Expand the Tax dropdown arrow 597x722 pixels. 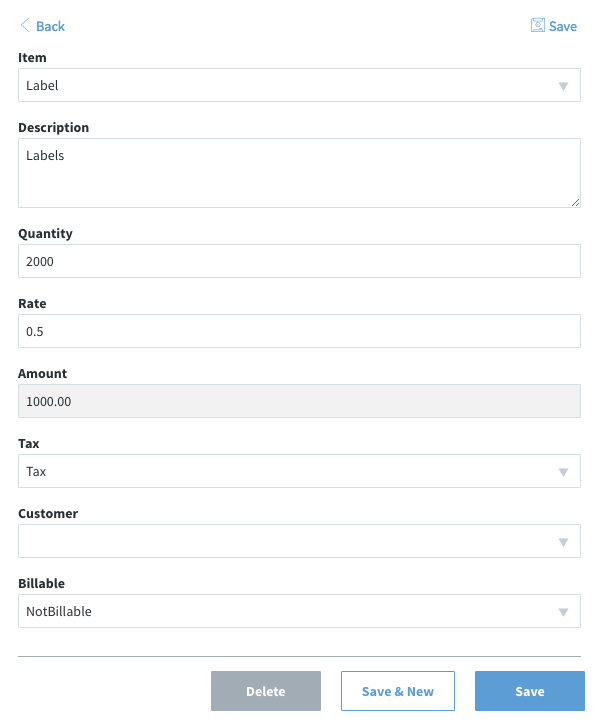563,472
